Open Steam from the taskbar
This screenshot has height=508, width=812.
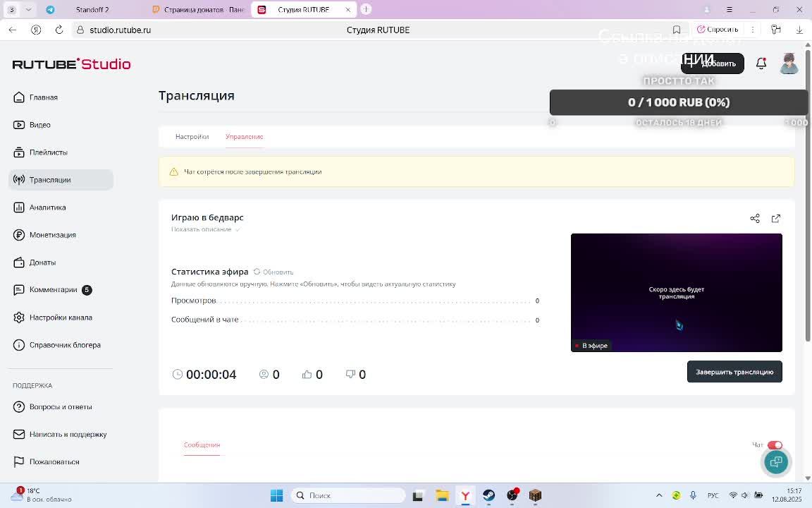click(488, 495)
